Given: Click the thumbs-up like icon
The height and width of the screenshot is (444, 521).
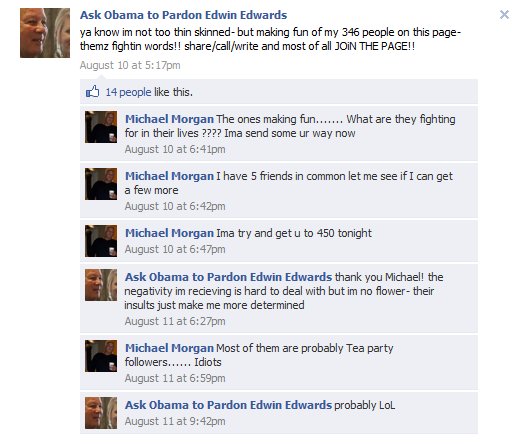Looking at the screenshot, I should pyautogui.click(x=92, y=91).
